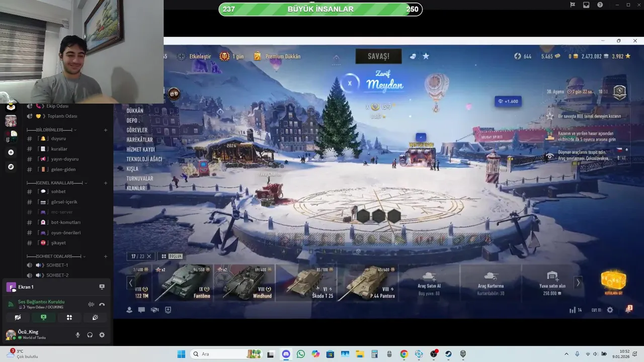Select the Fantôme tank in carousel

tap(184, 283)
